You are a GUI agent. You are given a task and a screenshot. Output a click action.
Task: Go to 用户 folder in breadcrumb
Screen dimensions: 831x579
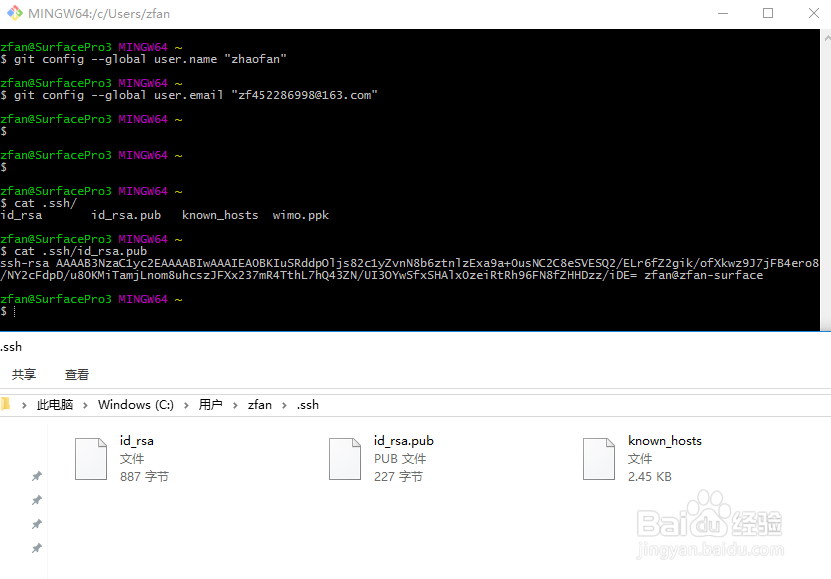pyautogui.click(x=210, y=405)
